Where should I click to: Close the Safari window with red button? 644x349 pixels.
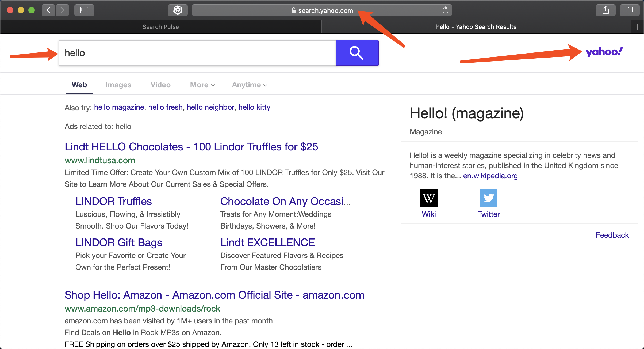(10, 10)
